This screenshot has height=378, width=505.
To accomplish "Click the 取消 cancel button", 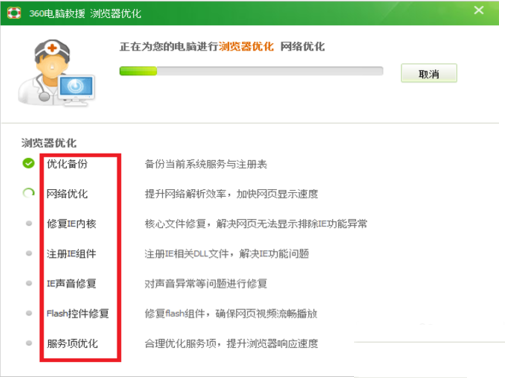I will click(429, 73).
